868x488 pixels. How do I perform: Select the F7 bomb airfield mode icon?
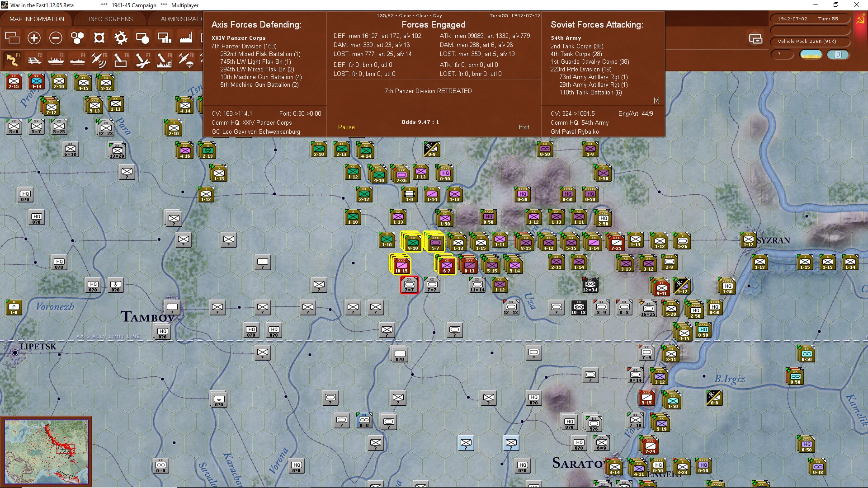point(142,60)
